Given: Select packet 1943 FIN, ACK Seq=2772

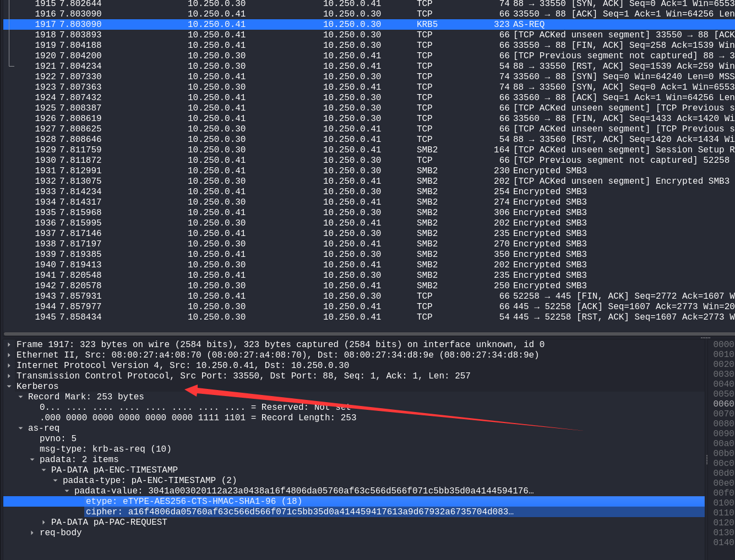Looking at the screenshot, I should 369,296.
